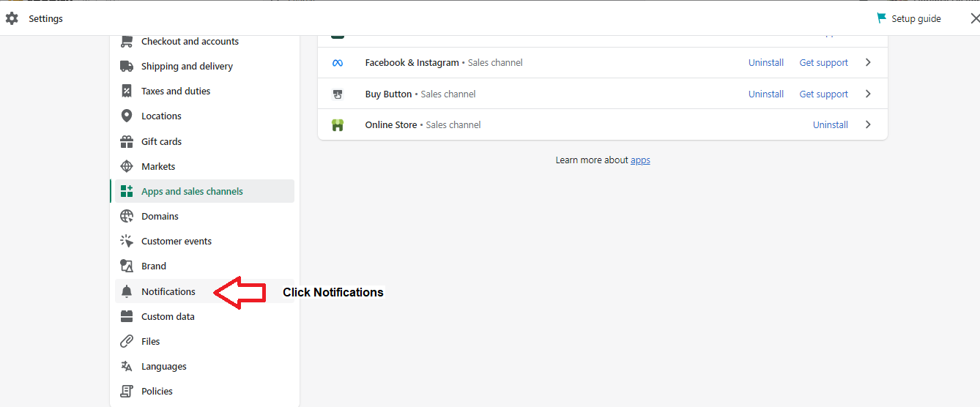The width and height of the screenshot is (980, 407).
Task: Click the Markets globe icon
Action: (x=127, y=166)
